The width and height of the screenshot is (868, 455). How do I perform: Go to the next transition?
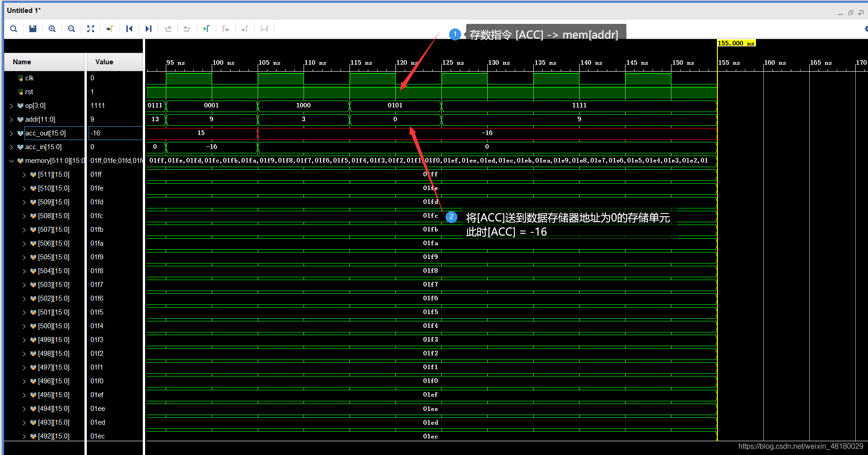[187, 29]
